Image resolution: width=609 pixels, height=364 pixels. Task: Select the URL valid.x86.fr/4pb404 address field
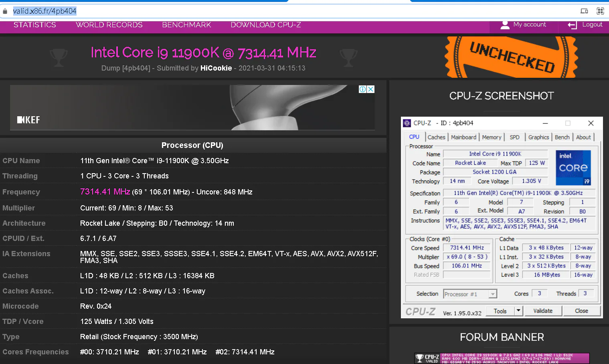(x=45, y=11)
